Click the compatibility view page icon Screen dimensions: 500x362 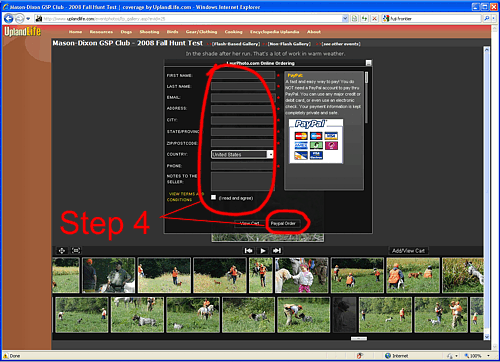(x=355, y=19)
